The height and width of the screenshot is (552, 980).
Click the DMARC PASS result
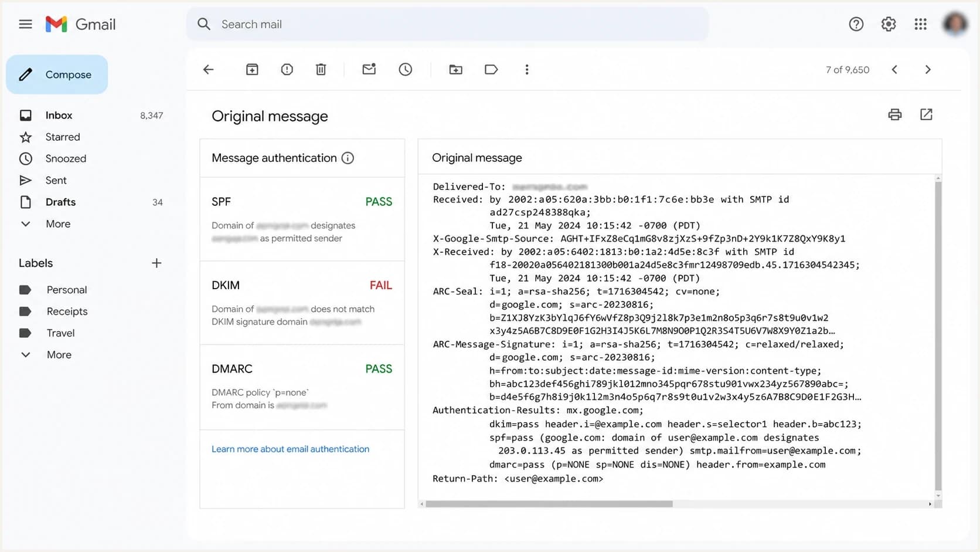point(379,369)
